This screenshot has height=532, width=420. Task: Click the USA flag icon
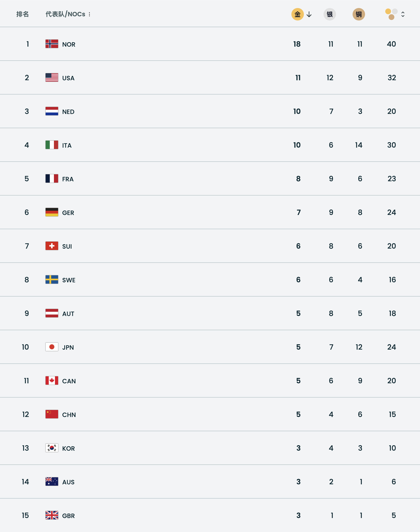[x=52, y=78]
